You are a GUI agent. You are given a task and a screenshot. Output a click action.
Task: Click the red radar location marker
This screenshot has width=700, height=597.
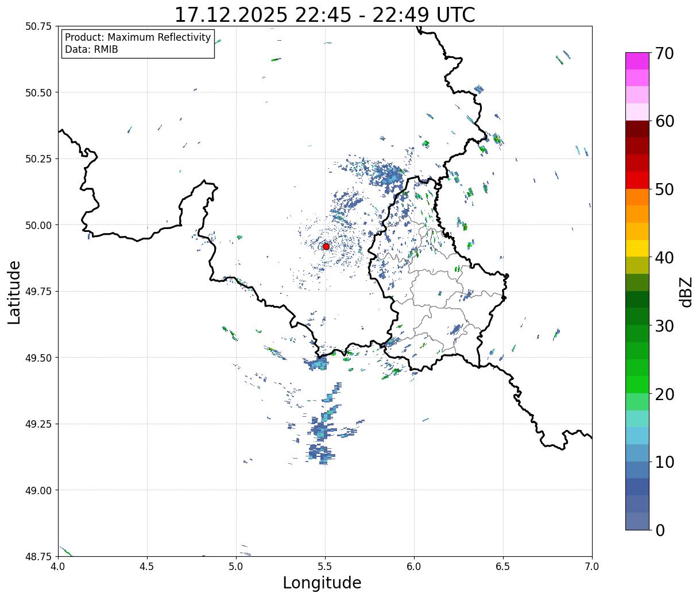click(326, 246)
